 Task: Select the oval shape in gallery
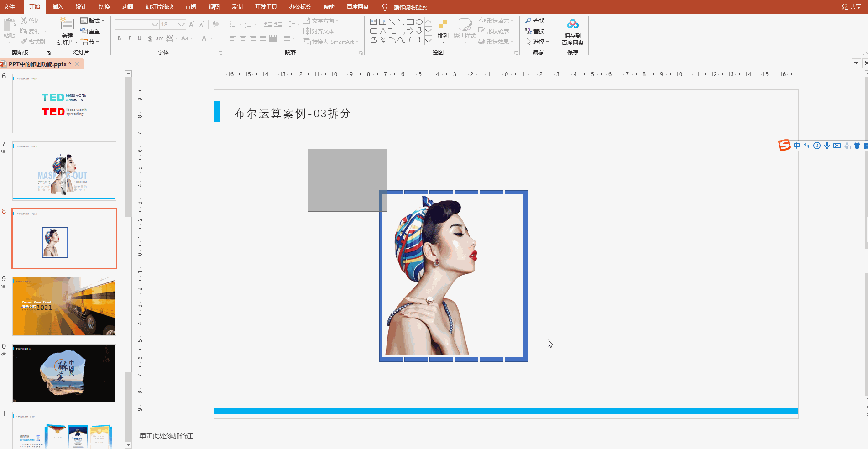[419, 22]
